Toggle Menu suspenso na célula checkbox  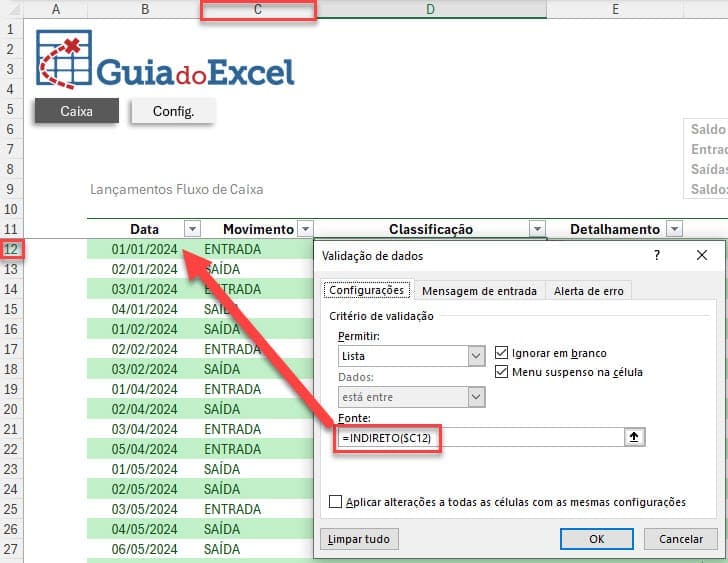tap(501, 372)
